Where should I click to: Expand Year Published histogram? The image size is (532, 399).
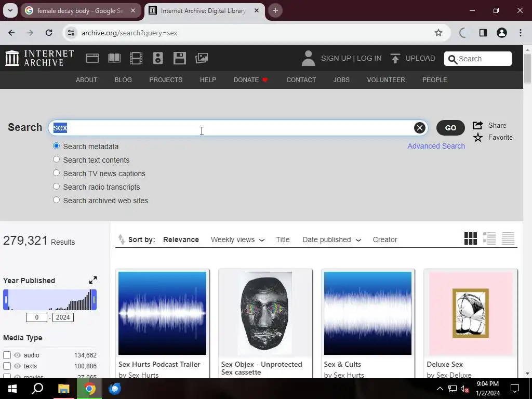point(93,280)
